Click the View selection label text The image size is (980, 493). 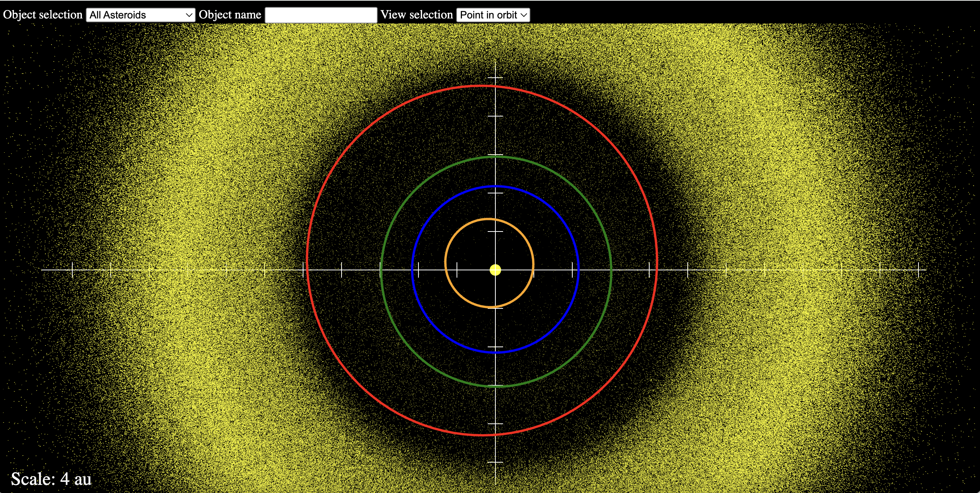(x=417, y=15)
